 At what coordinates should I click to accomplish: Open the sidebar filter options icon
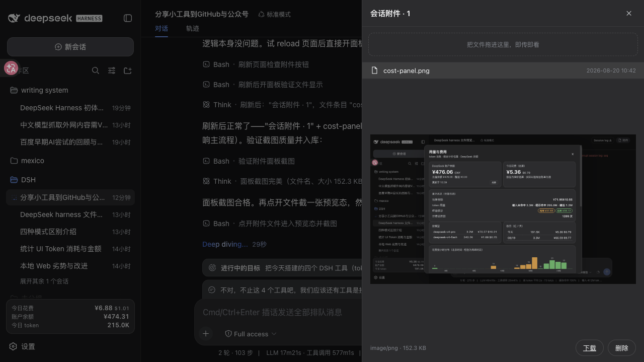[x=112, y=70]
